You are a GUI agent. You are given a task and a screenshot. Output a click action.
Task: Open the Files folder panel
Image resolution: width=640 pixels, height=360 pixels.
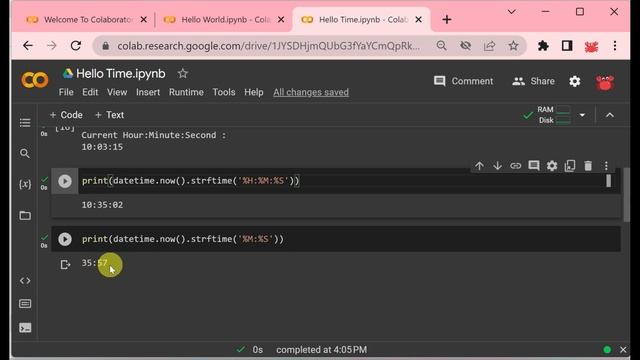[25, 215]
